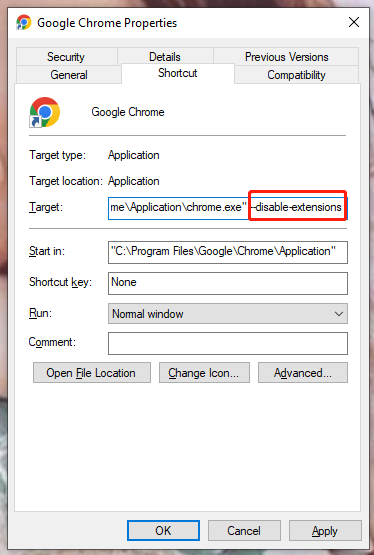Click the Chrome icon in title bar

(x=24, y=22)
